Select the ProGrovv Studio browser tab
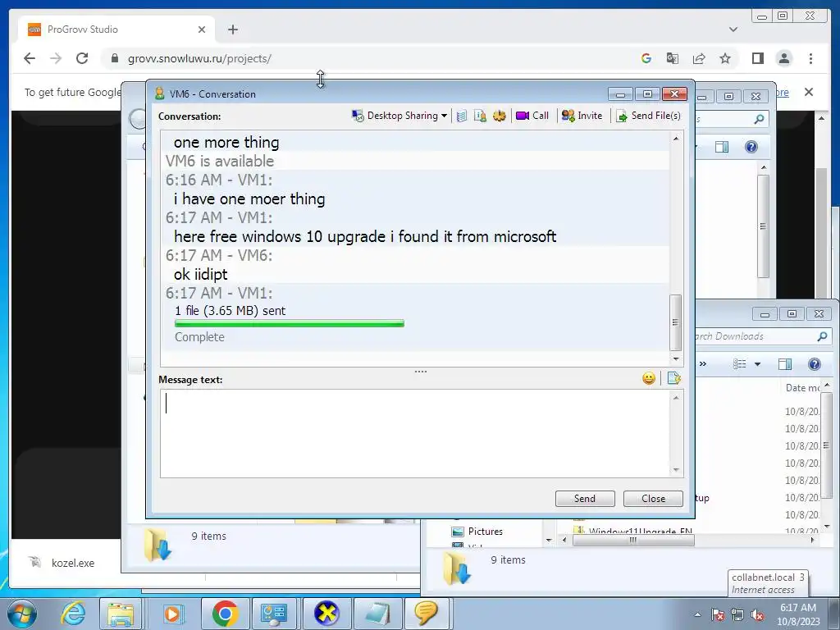This screenshot has height=630, width=840. click(116, 30)
